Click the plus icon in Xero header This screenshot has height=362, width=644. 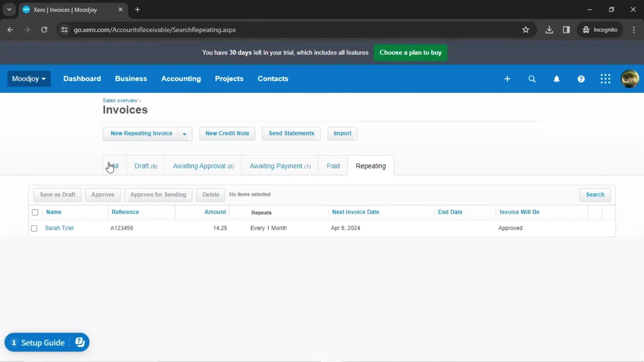click(507, 79)
